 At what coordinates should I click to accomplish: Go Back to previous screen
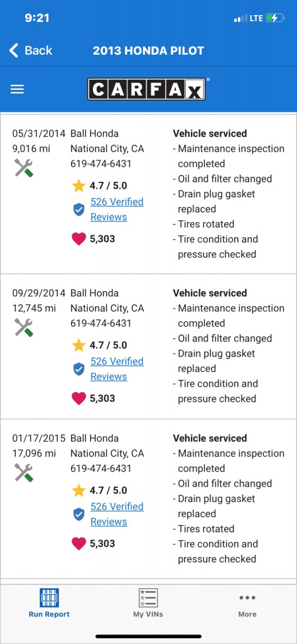coord(31,50)
